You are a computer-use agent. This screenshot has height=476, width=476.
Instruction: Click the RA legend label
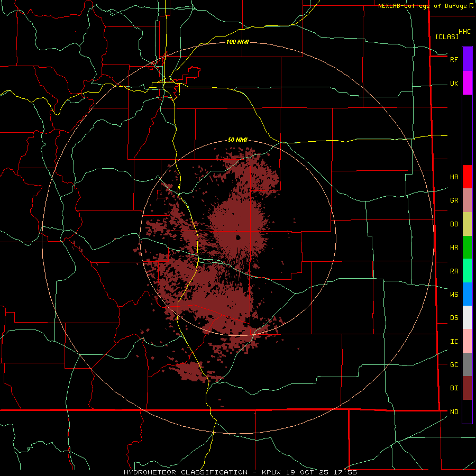[454, 271]
